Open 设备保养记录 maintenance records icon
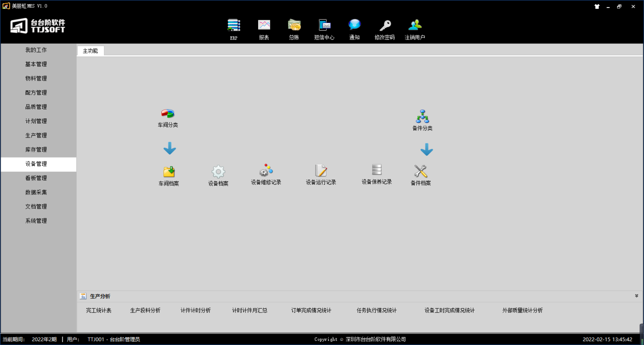The image size is (644, 345). coord(377,170)
